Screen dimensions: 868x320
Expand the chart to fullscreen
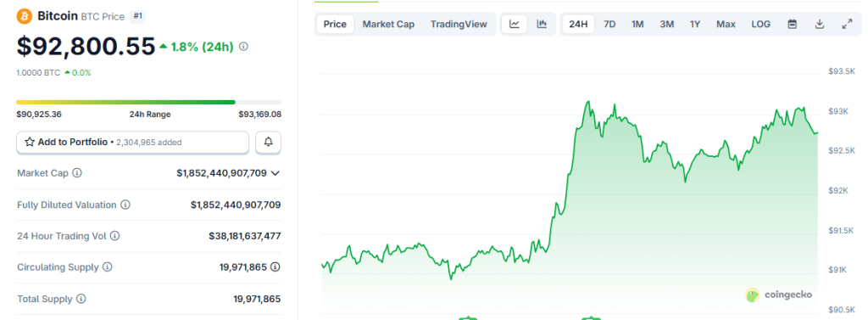[847, 25]
